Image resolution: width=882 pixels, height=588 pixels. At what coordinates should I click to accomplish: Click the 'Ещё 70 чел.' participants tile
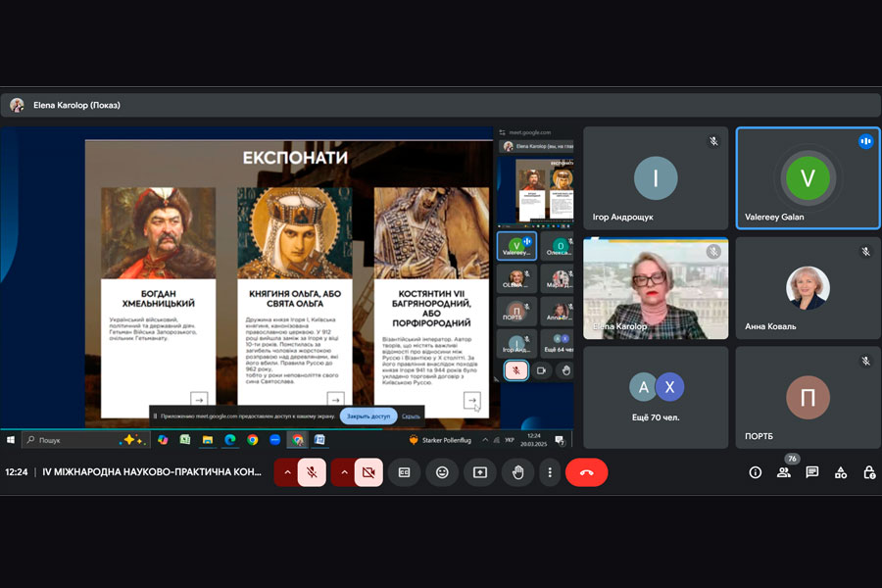[x=656, y=397]
